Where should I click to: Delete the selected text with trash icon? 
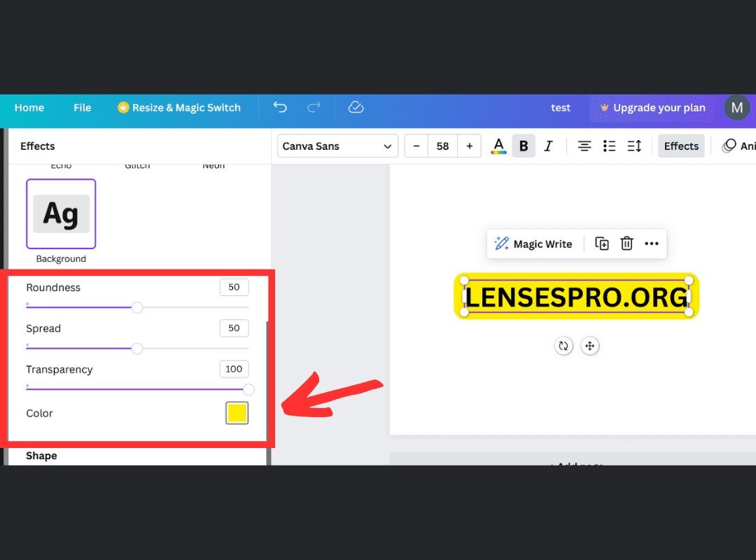[x=626, y=244]
